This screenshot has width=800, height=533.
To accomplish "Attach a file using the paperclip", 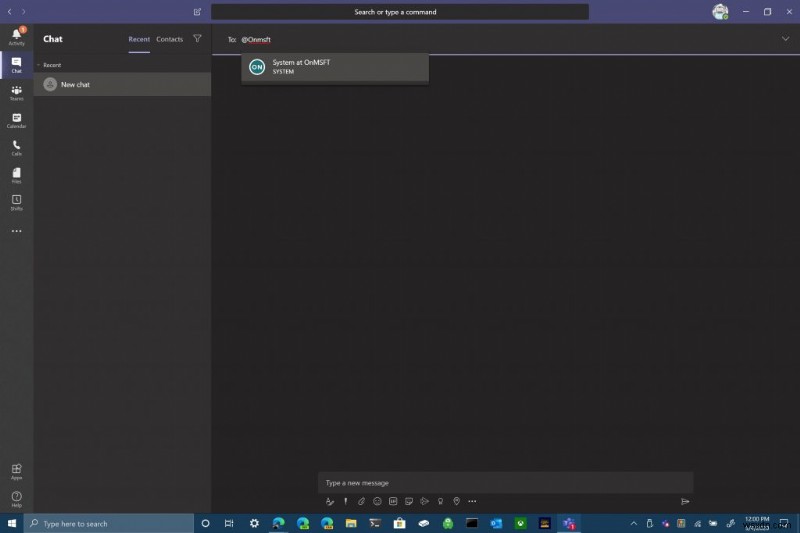I will (x=361, y=501).
